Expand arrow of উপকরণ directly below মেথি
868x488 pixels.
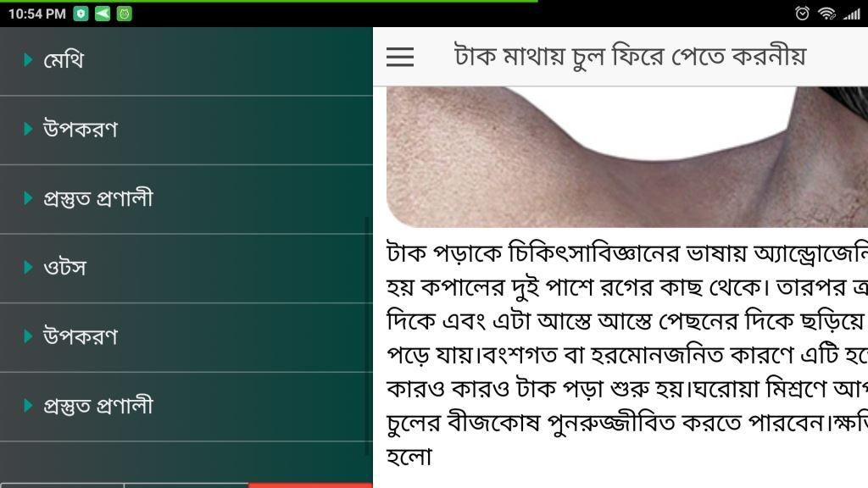28,129
